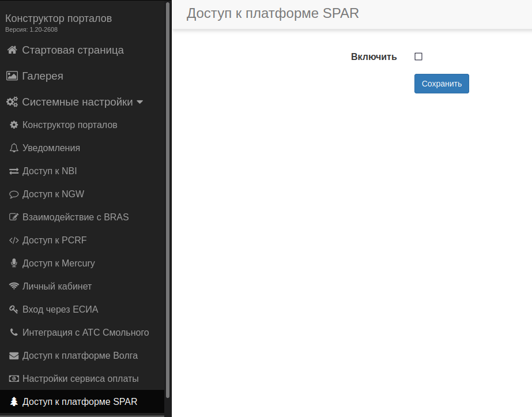Select the active Доступ к платформе SPAR item

82,401
